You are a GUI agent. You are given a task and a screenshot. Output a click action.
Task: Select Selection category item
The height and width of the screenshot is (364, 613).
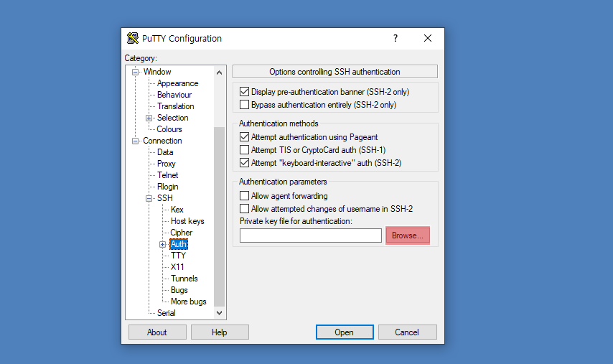tap(173, 118)
